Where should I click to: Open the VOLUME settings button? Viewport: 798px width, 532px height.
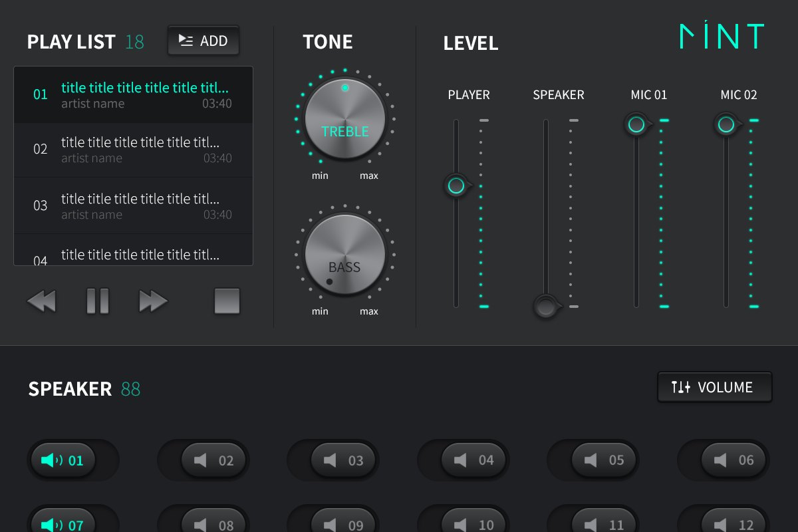[715, 387]
